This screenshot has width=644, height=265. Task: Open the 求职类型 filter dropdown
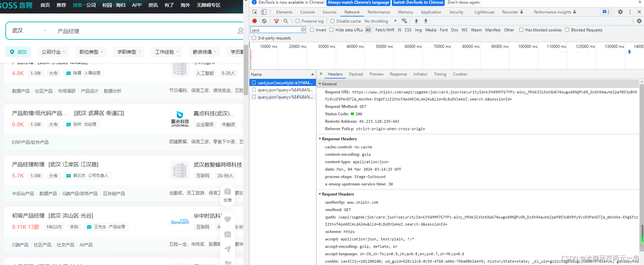point(129,52)
